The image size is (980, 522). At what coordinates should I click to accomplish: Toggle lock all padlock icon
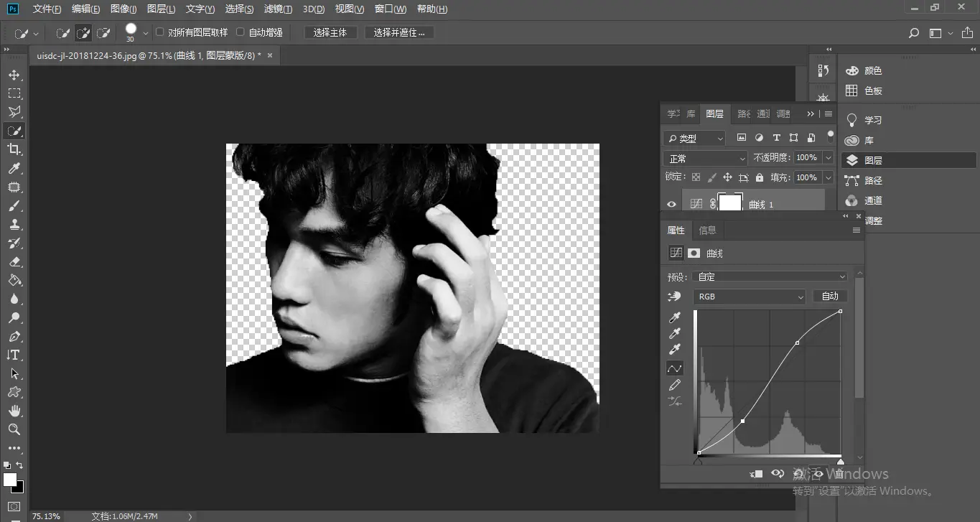[x=759, y=177]
